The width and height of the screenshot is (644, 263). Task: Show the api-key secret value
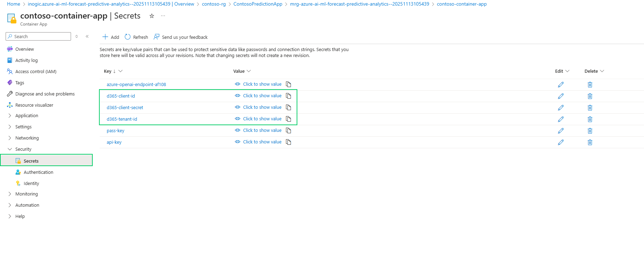tap(262, 142)
